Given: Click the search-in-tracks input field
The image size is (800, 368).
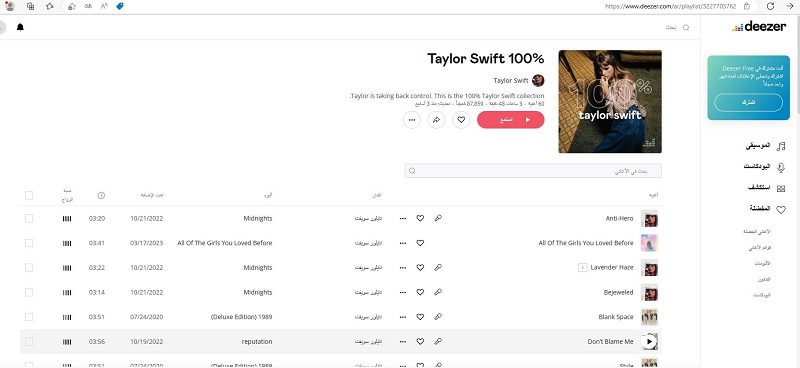Looking at the screenshot, I should 533,171.
